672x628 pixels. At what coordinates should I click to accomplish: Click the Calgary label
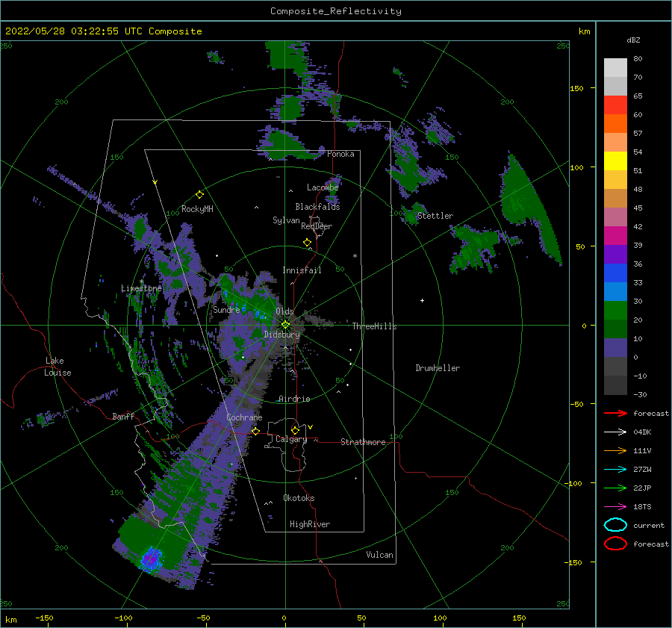tap(291, 439)
